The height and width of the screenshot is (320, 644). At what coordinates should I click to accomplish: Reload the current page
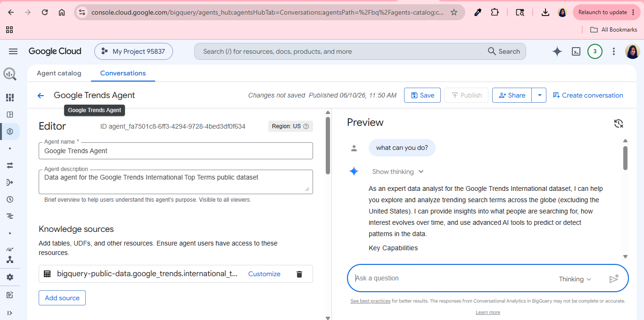click(45, 12)
